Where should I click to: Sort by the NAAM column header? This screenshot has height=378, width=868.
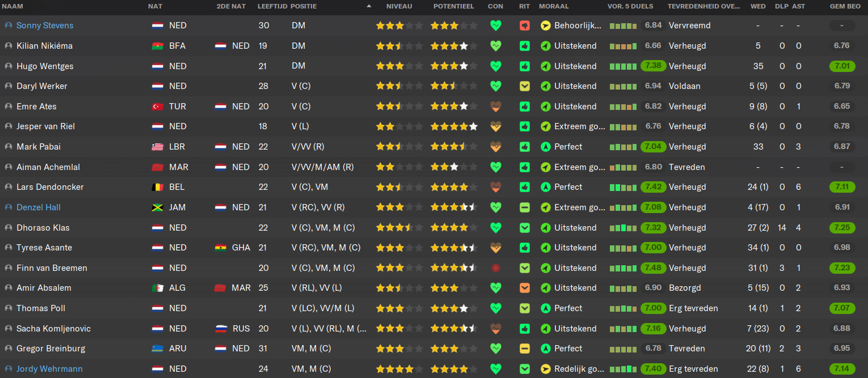(12, 7)
